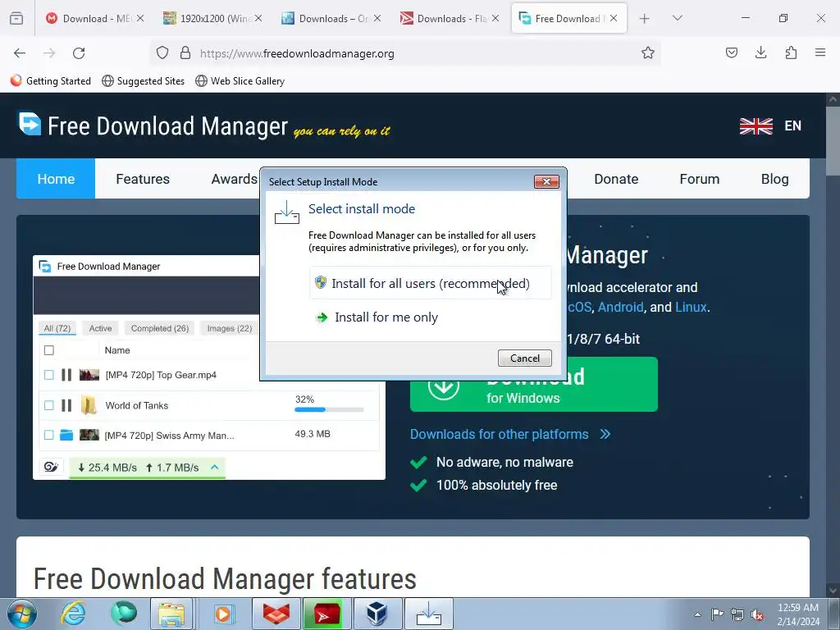Select the All (72) filter tab
Image resolution: width=840 pixels, height=630 pixels.
(x=57, y=328)
